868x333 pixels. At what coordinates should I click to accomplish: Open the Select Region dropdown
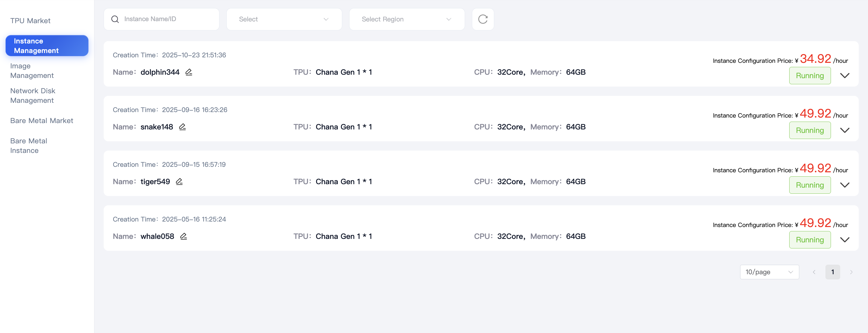[406, 19]
